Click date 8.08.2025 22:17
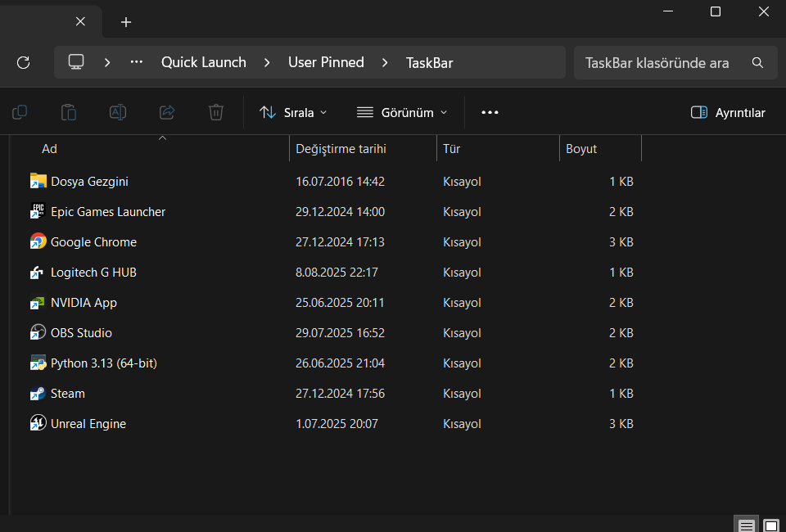Image resolution: width=786 pixels, height=532 pixels. [x=337, y=272]
